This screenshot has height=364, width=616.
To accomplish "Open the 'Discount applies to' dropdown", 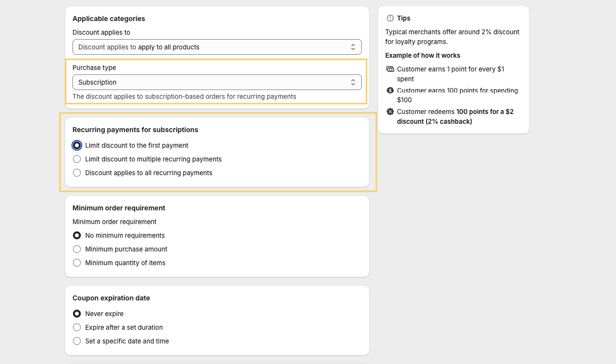I will (217, 47).
